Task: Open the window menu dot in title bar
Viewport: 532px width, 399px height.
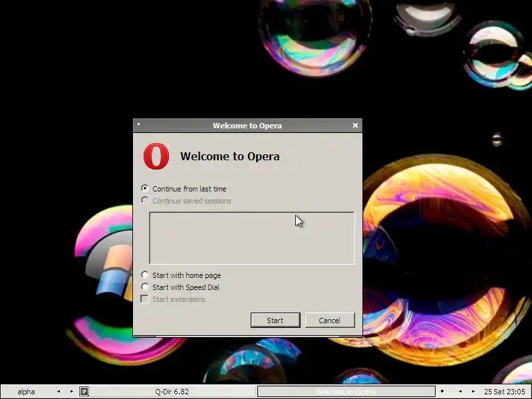Action: tap(138, 124)
